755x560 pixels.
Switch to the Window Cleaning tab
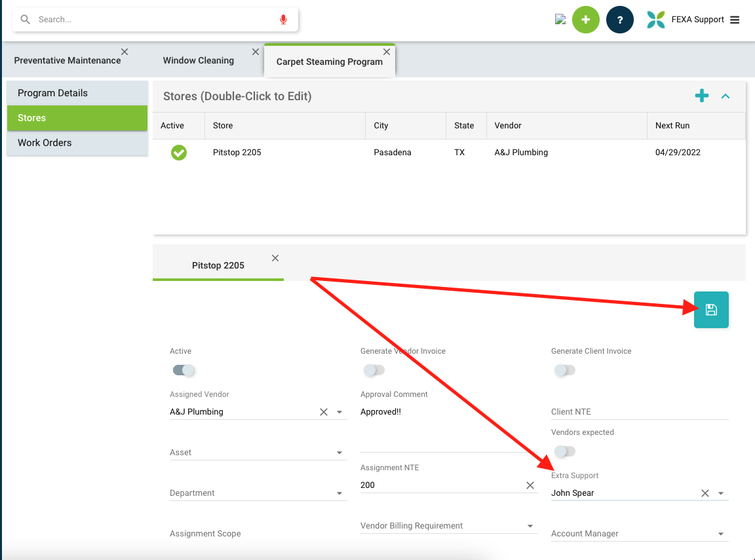coord(198,60)
